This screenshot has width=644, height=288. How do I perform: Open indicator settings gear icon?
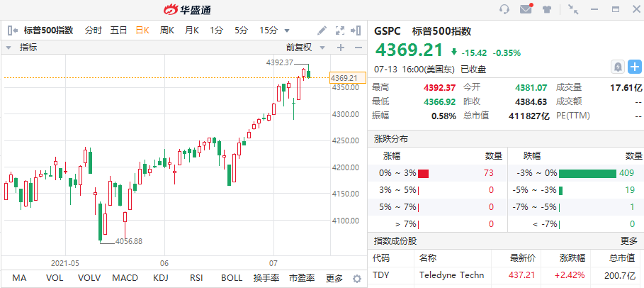pos(357,279)
